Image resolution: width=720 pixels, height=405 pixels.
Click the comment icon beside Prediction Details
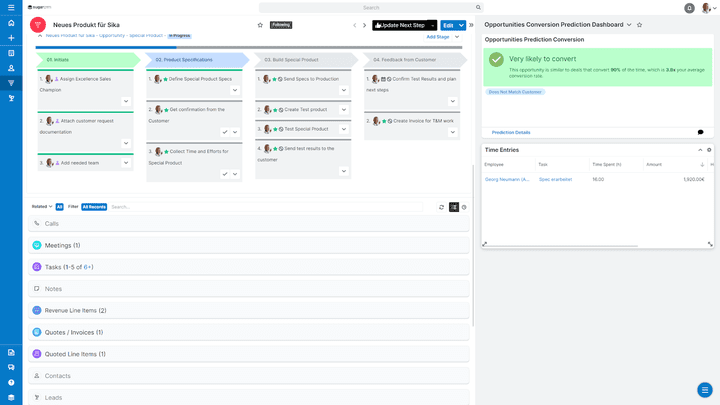coord(700,132)
